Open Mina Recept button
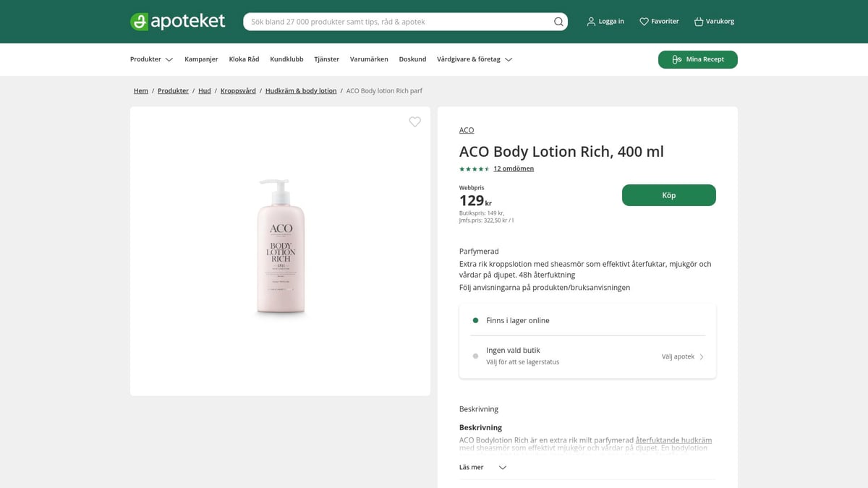Image resolution: width=868 pixels, height=488 pixels. pyautogui.click(x=698, y=59)
